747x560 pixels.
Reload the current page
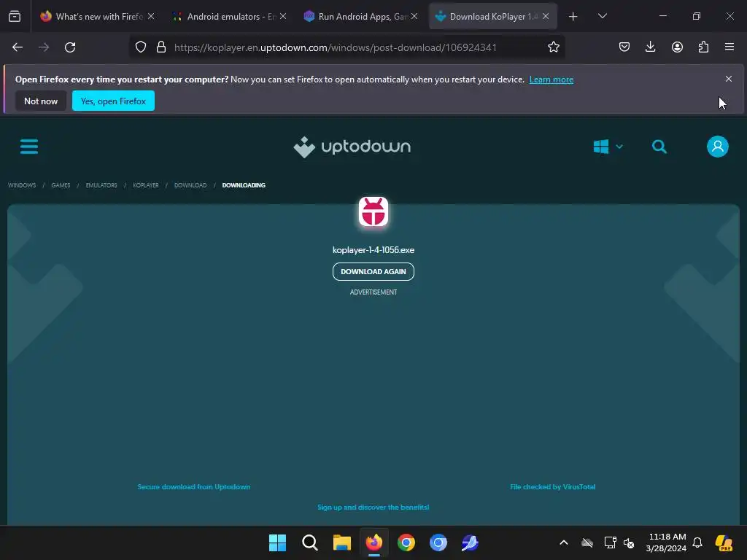(x=70, y=47)
